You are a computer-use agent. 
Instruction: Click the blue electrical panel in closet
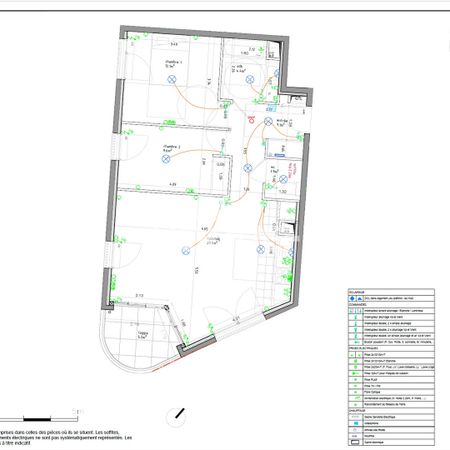[x=280, y=155]
